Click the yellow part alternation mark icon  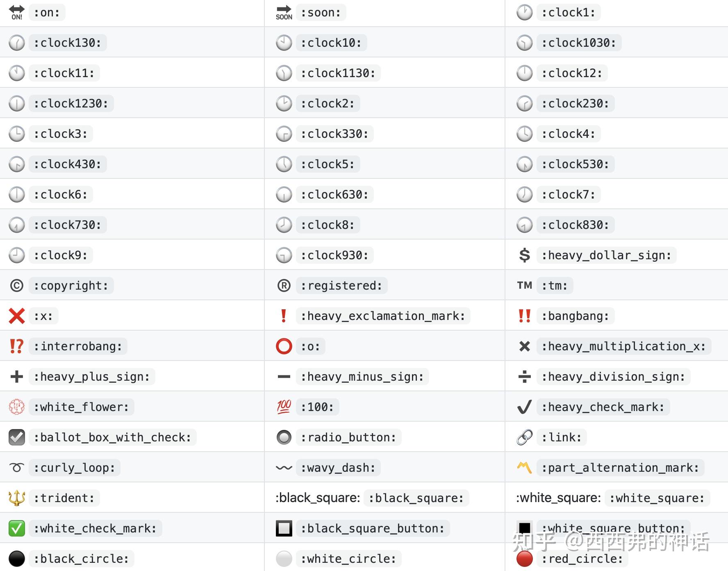[524, 467]
